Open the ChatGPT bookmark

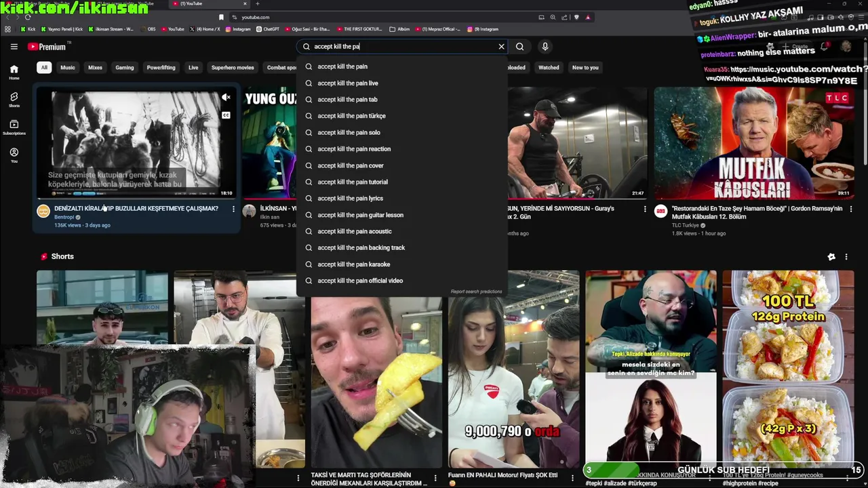[x=268, y=29]
